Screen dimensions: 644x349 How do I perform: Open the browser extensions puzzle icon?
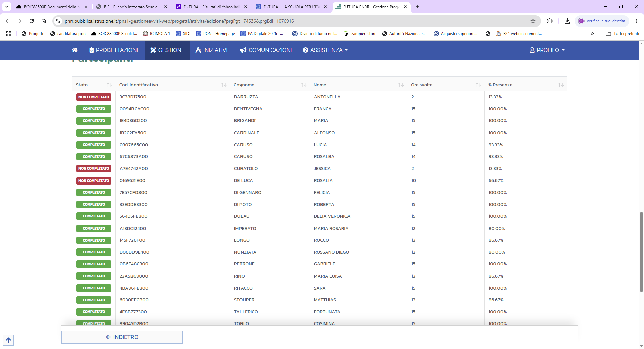[550, 21]
